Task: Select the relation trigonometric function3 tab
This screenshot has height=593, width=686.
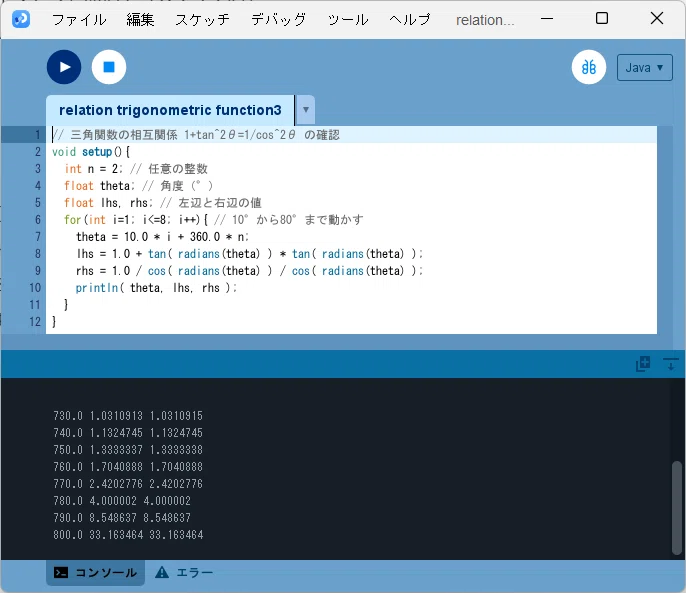Action: [170, 110]
